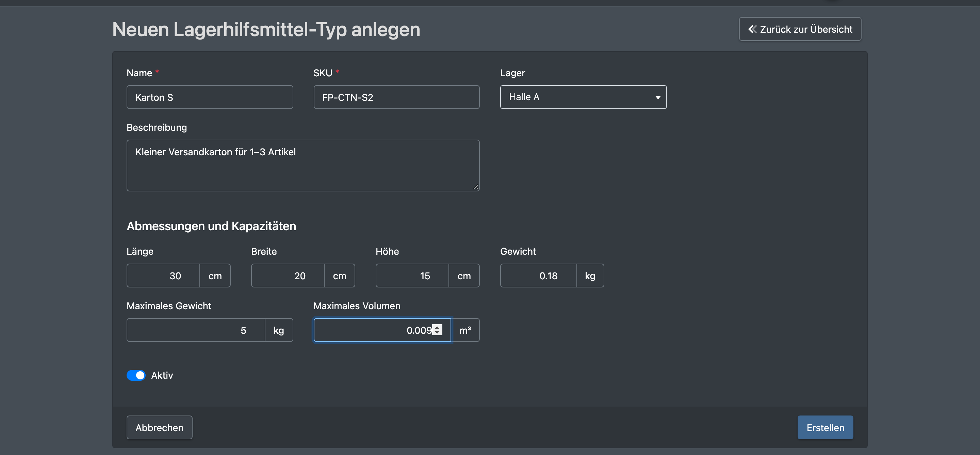Screen dimensions: 980x455
Task: Click the kg unit beside Maximales Gewicht
Action: click(279, 330)
